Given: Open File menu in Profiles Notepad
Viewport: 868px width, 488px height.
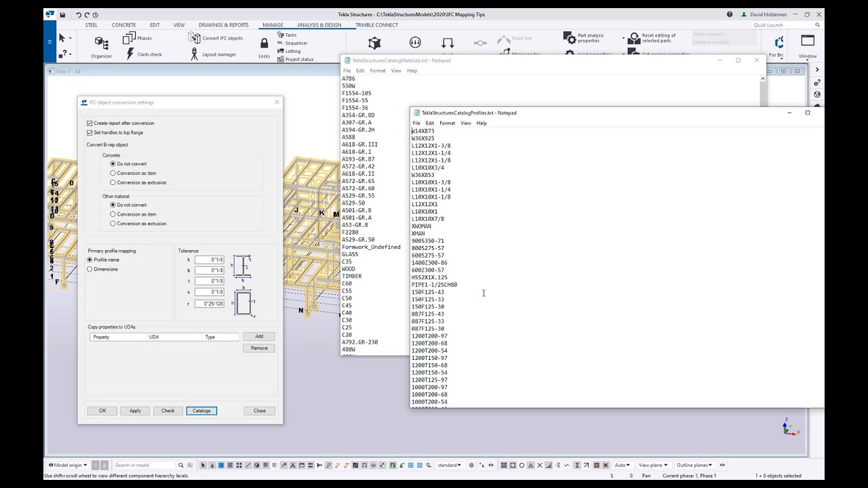Looking at the screenshot, I should [416, 123].
